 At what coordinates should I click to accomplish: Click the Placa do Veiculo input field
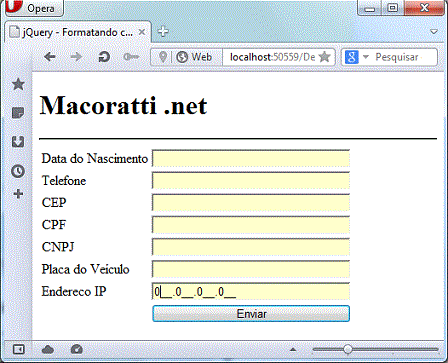251,269
